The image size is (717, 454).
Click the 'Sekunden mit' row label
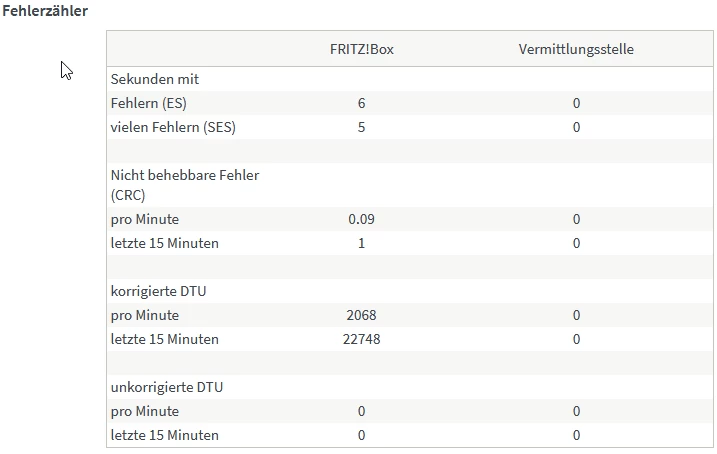pos(155,79)
